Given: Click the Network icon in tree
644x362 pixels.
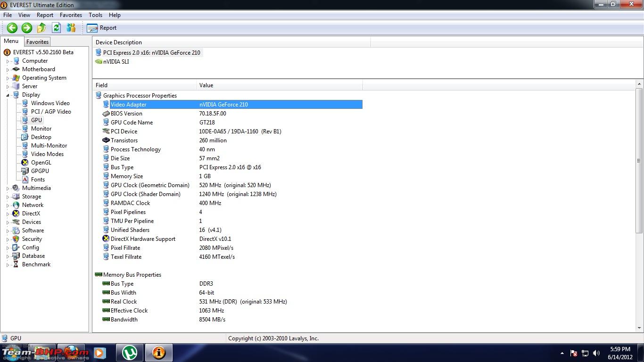Looking at the screenshot, I should 16,205.
